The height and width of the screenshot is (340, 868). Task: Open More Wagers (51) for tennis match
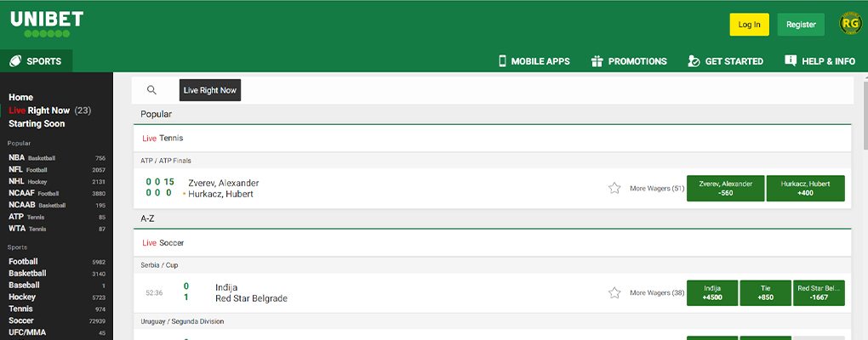click(x=657, y=189)
